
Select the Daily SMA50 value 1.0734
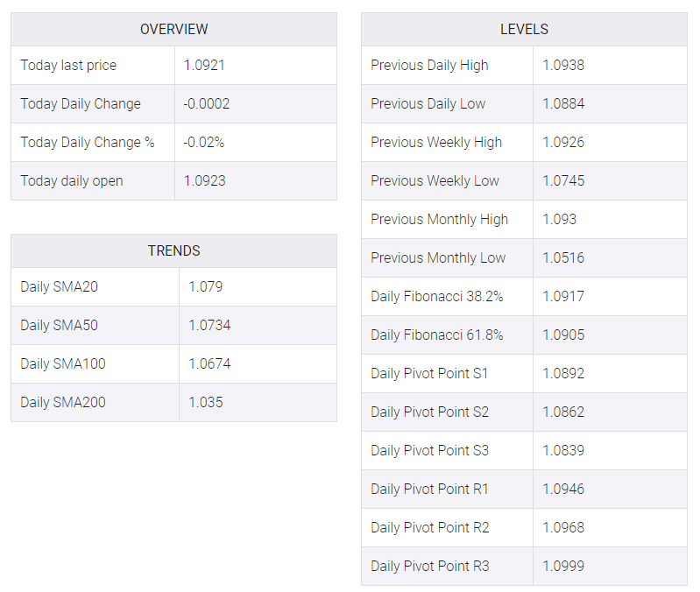tap(209, 325)
